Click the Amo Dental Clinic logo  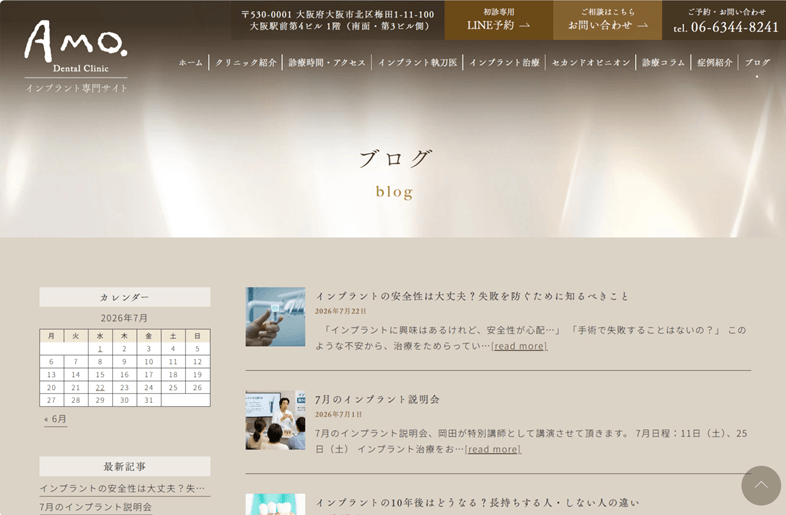76,47
